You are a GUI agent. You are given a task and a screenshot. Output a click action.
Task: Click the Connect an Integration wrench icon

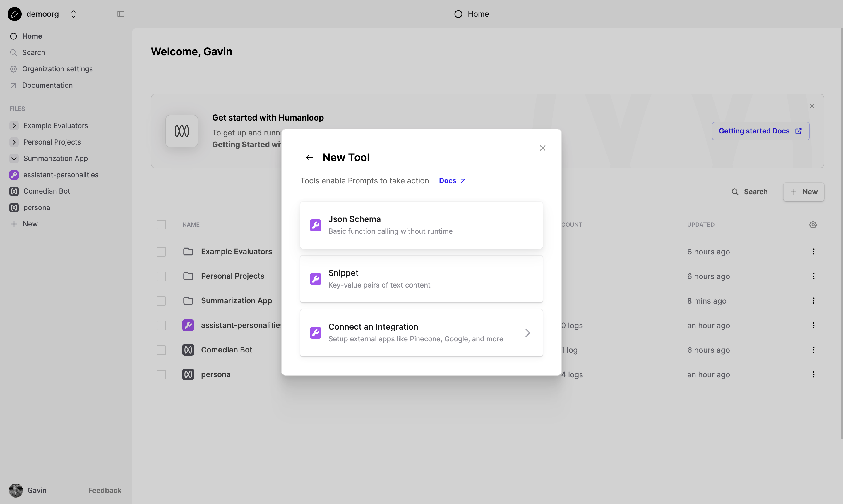[x=315, y=333]
